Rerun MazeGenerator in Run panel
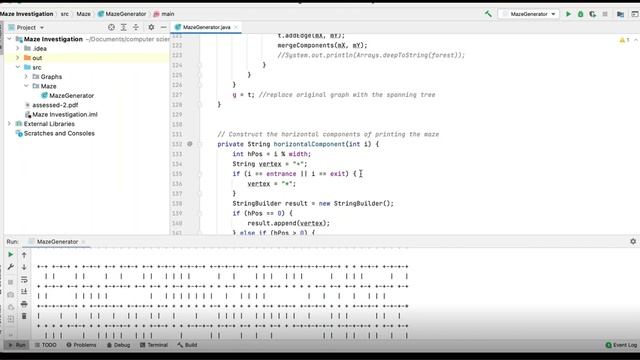The image size is (640, 360). pos(11,254)
